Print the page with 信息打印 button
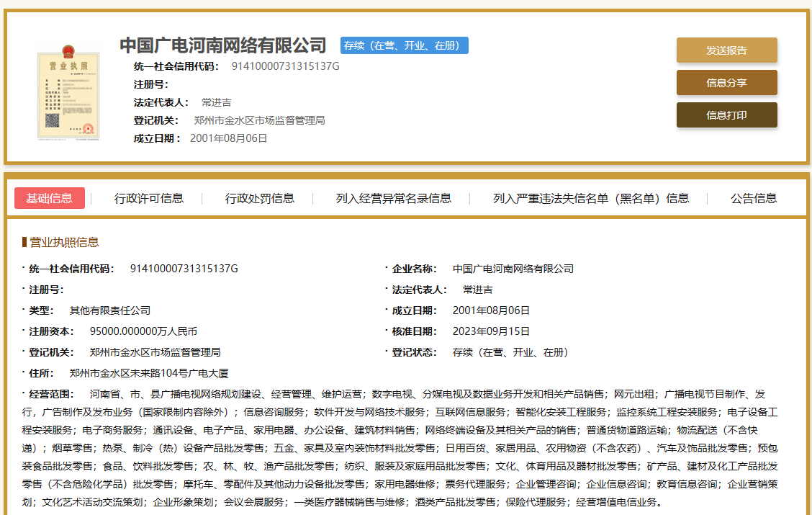The width and height of the screenshot is (812, 515). point(726,115)
